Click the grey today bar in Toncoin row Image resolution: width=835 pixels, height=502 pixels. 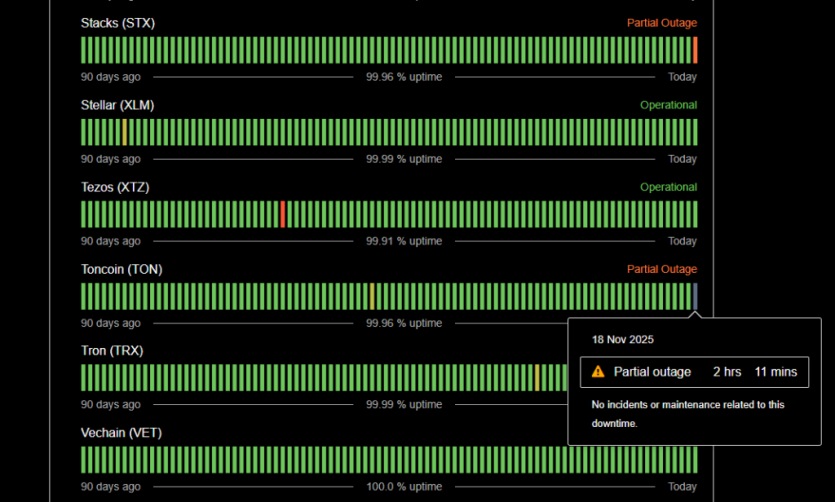[695, 296]
